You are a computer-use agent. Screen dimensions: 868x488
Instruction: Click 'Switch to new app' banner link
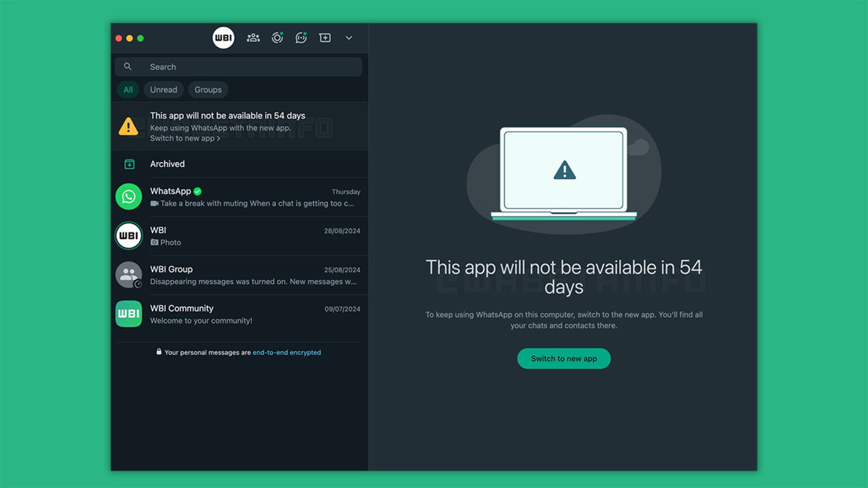(185, 139)
